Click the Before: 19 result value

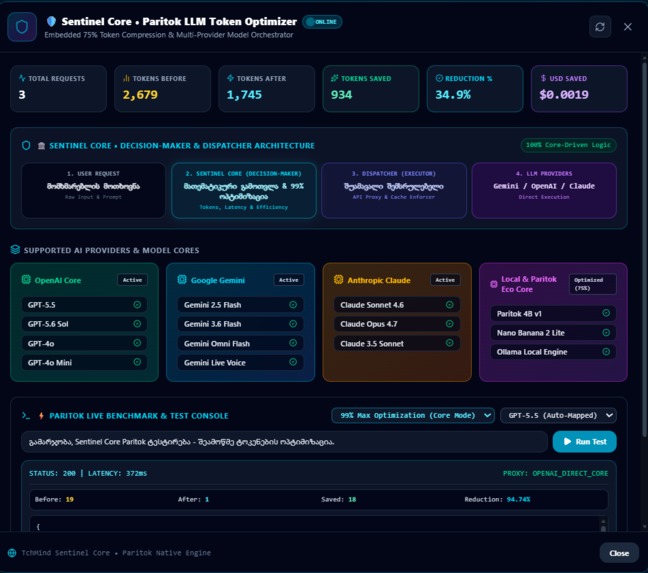(69, 499)
